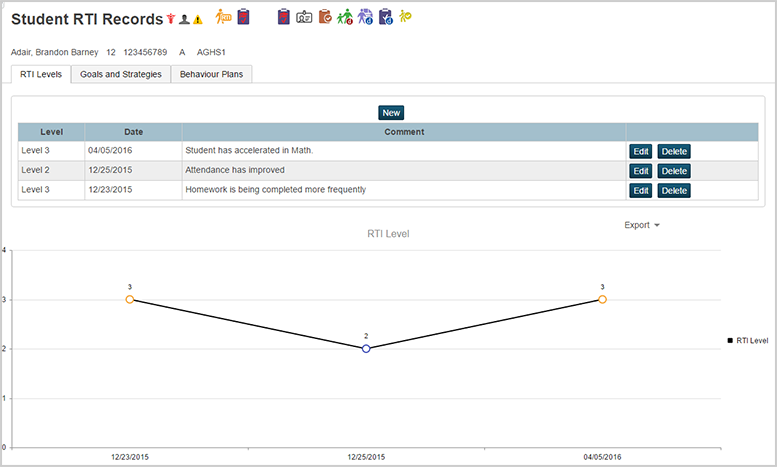Screen dimensions: 777x467
Task: Click the gray person silhouette icon
Action: (184, 19)
